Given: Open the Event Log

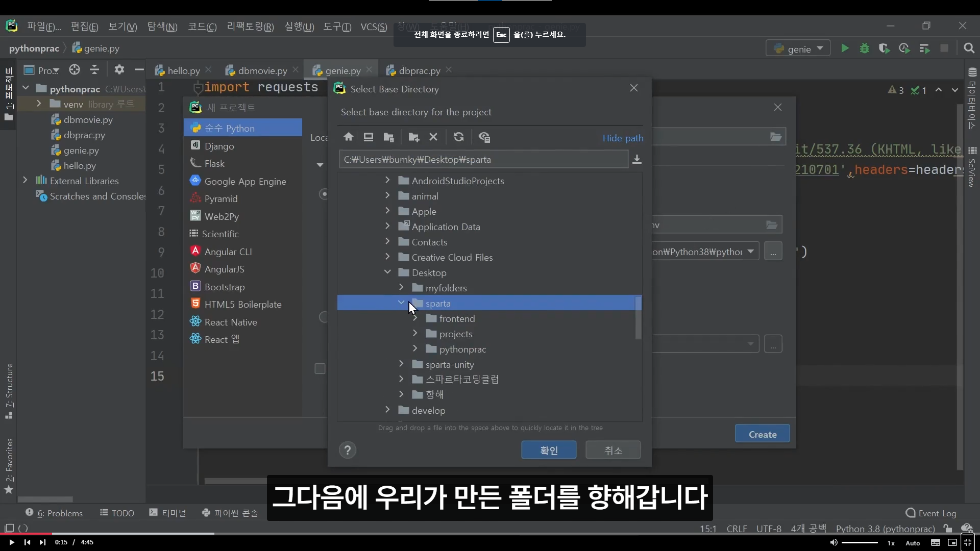Looking at the screenshot, I should click(931, 513).
